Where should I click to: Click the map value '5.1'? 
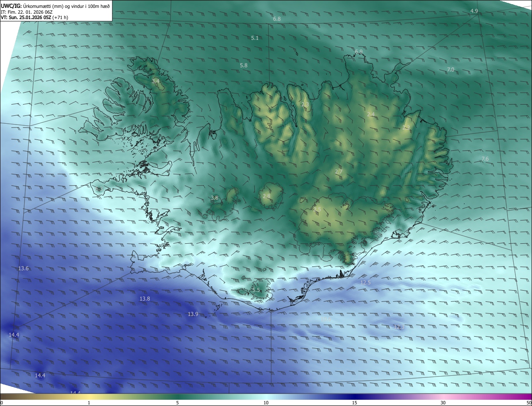point(255,38)
